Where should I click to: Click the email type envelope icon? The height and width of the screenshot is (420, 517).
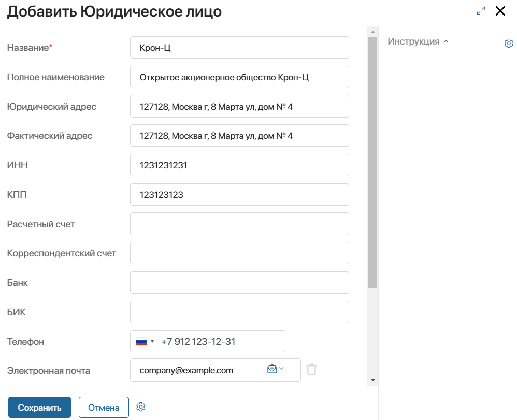271,369
